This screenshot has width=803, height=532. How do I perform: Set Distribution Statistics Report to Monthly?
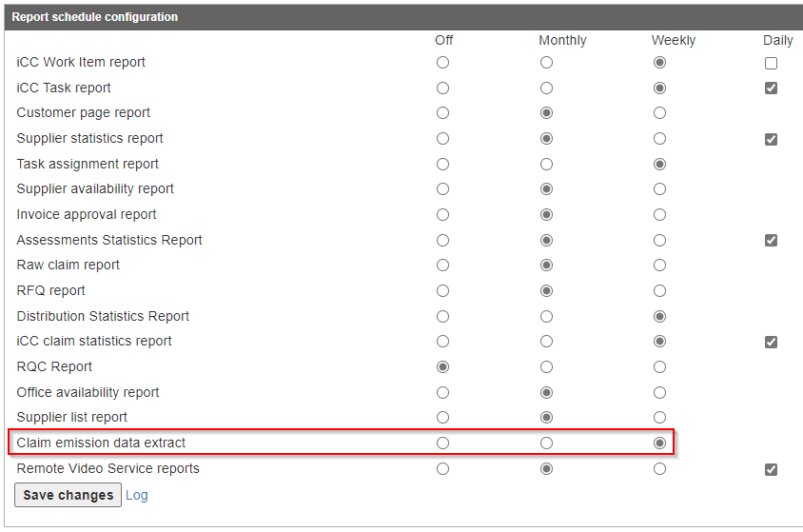point(546,316)
